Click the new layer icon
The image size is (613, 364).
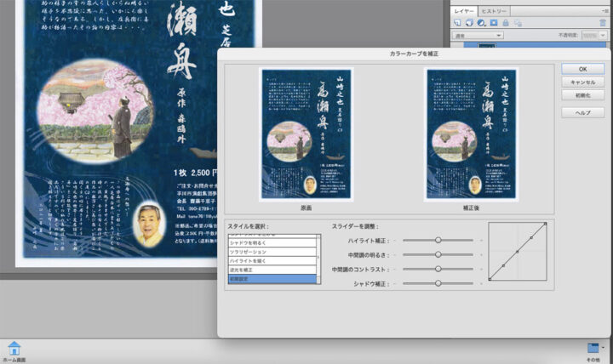(x=457, y=22)
